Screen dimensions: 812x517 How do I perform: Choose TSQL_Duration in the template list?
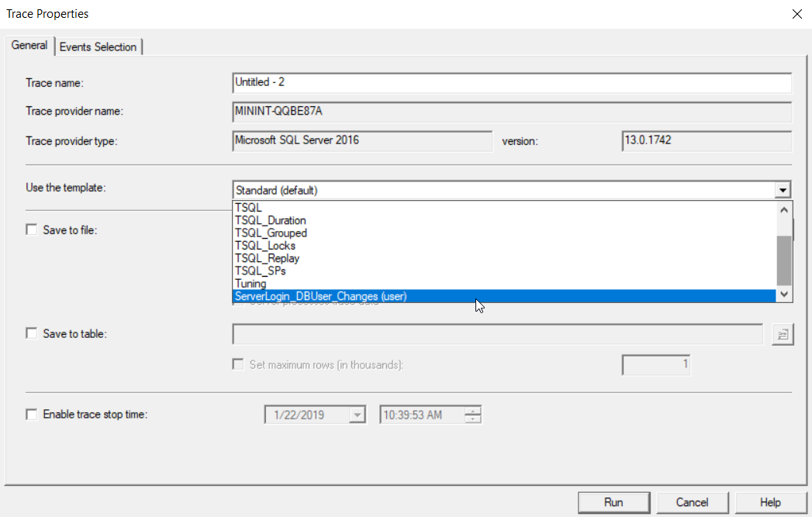coord(271,220)
